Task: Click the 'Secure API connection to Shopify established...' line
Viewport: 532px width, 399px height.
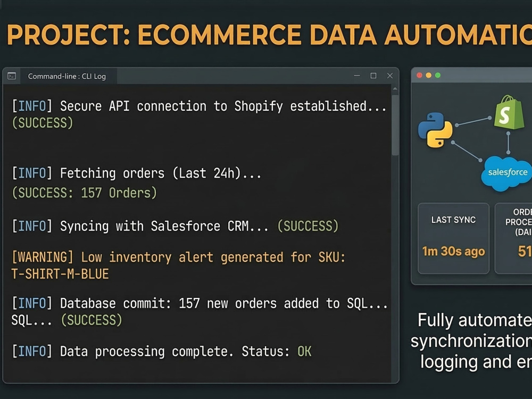Action: coord(199,106)
